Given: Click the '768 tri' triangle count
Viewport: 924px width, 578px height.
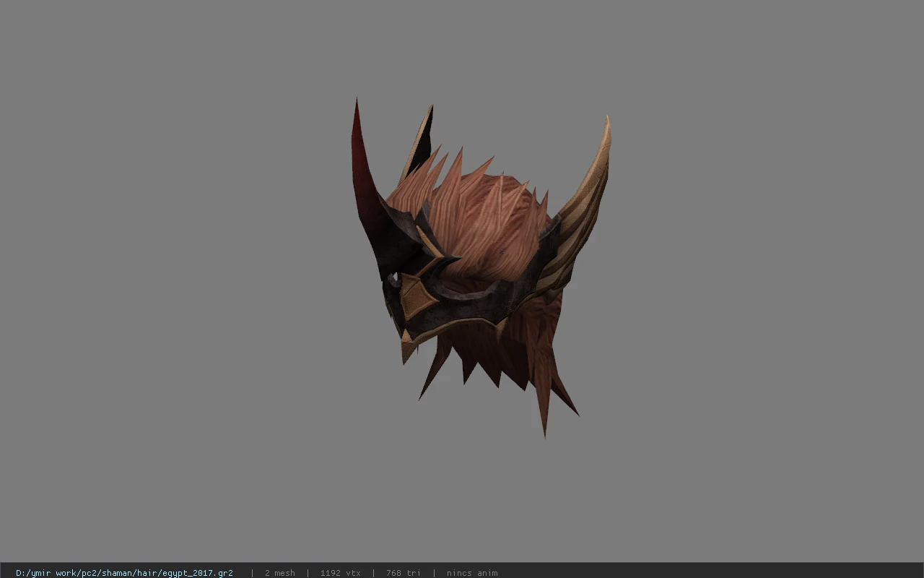Looking at the screenshot, I should point(403,573).
